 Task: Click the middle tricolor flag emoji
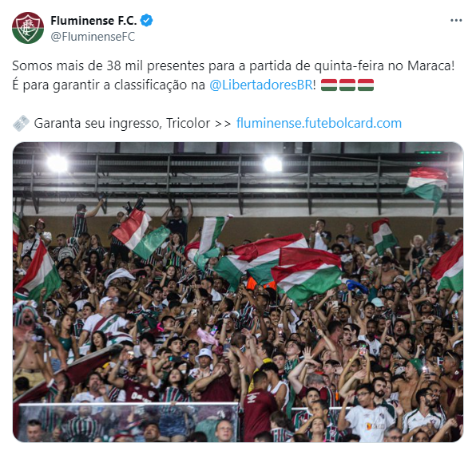click(x=347, y=85)
